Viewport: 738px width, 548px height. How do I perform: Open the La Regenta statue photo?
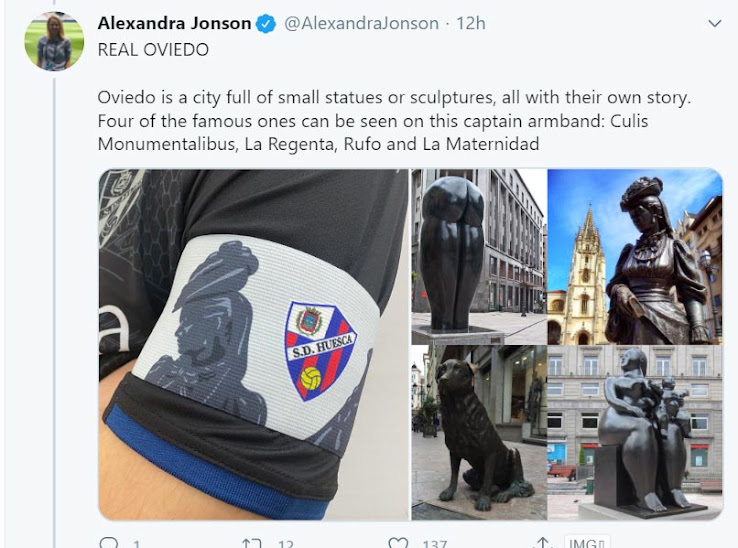click(635, 257)
